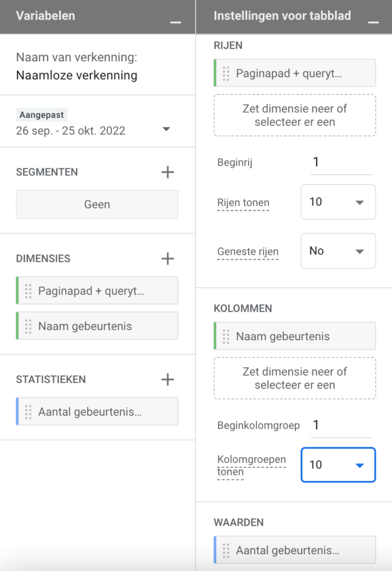
Task: Click the dimension drop zone under Rijen
Action: point(294,115)
